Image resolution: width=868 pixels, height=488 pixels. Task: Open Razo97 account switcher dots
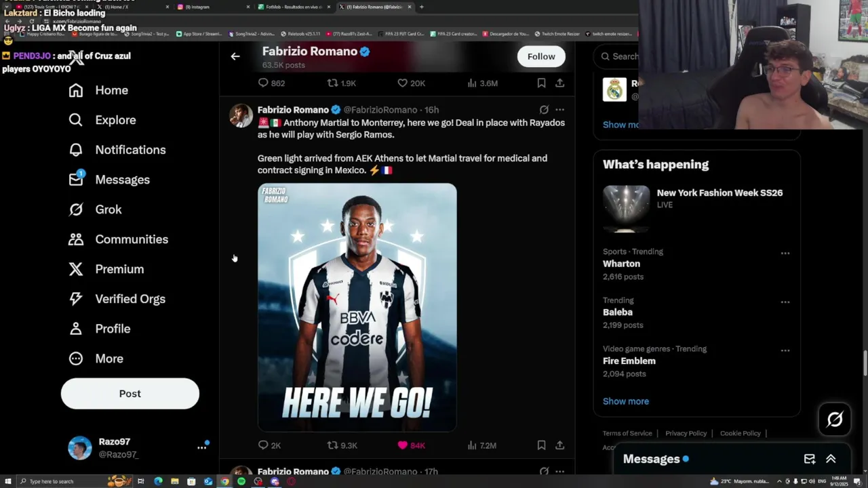201,447
